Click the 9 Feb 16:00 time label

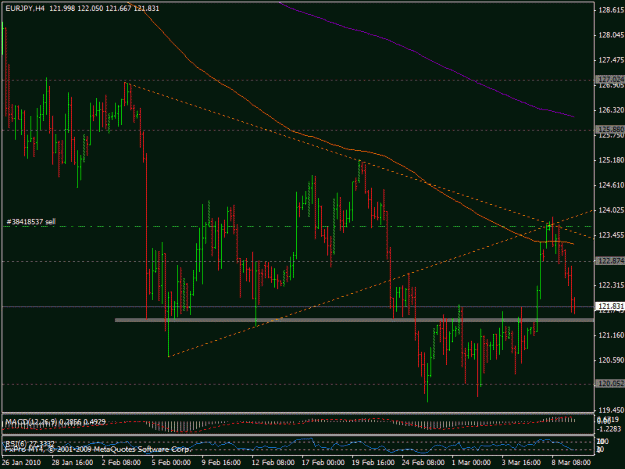coord(221,462)
